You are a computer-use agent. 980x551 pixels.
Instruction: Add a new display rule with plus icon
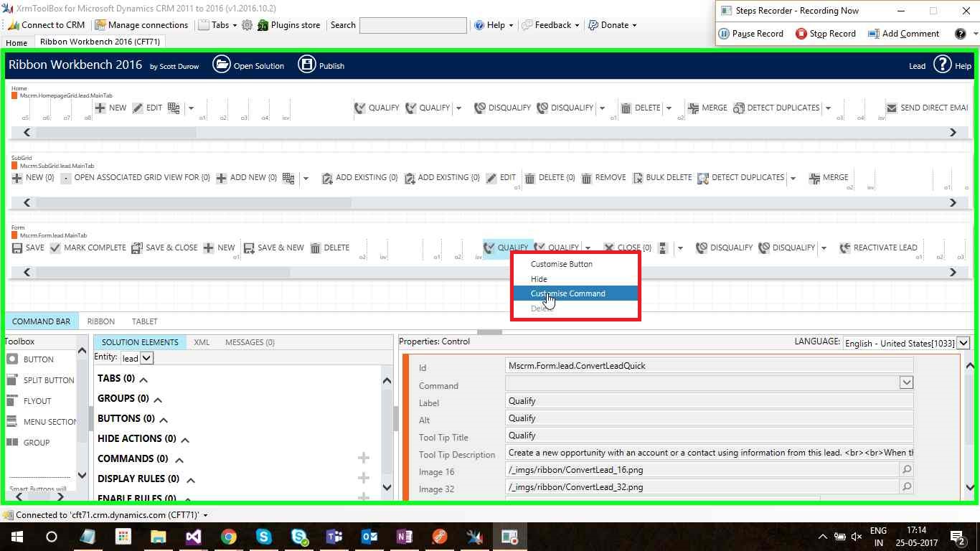point(364,478)
